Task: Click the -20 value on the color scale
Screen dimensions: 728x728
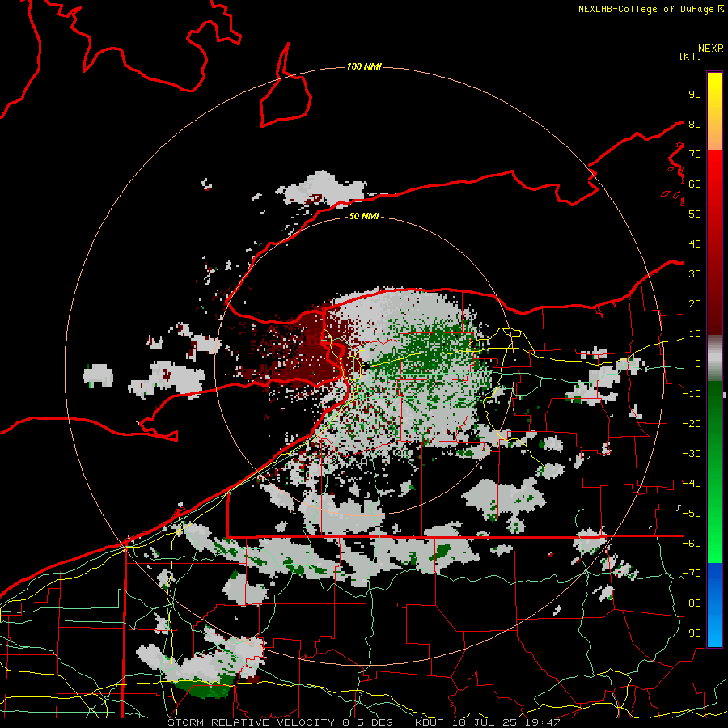Action: [x=692, y=424]
